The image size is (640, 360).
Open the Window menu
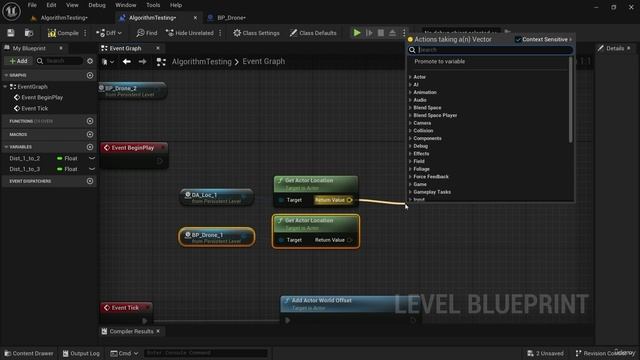[x=125, y=5]
